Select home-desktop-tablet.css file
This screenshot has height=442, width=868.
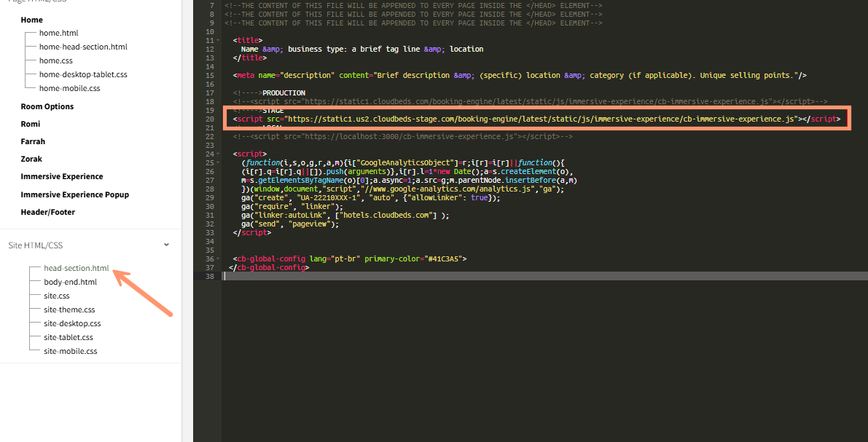tap(83, 74)
